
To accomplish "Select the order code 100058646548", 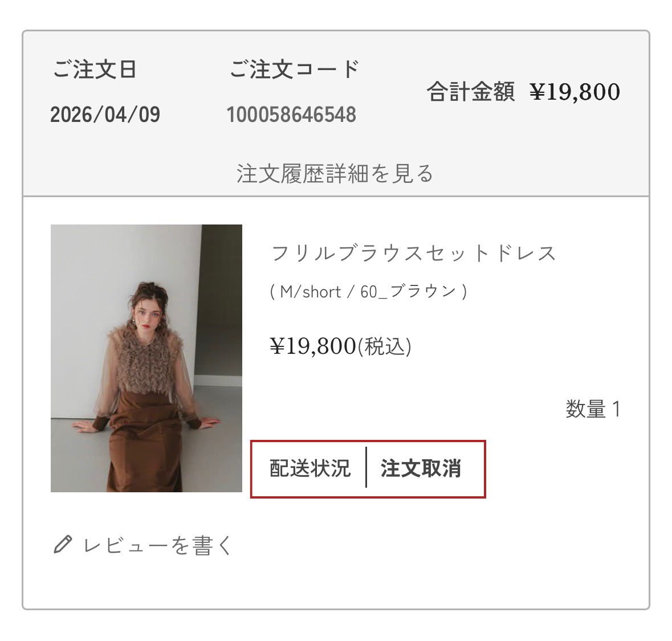I will click(291, 115).
